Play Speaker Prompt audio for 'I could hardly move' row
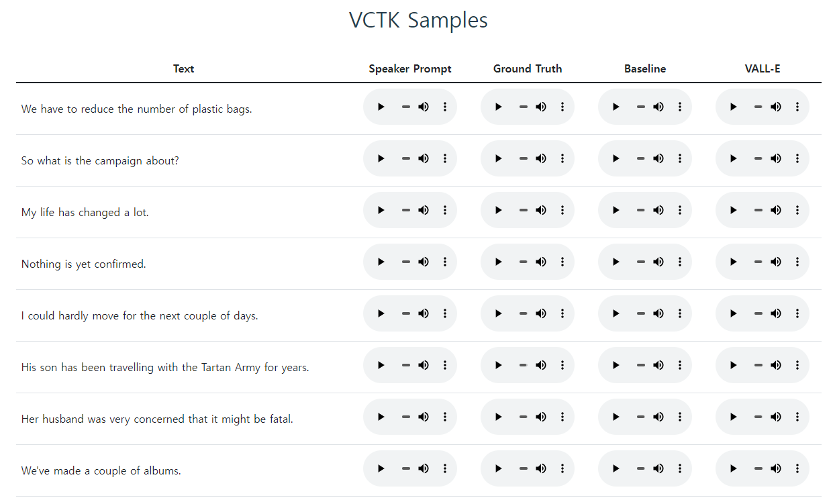Image resolution: width=835 pixels, height=504 pixels. (381, 313)
